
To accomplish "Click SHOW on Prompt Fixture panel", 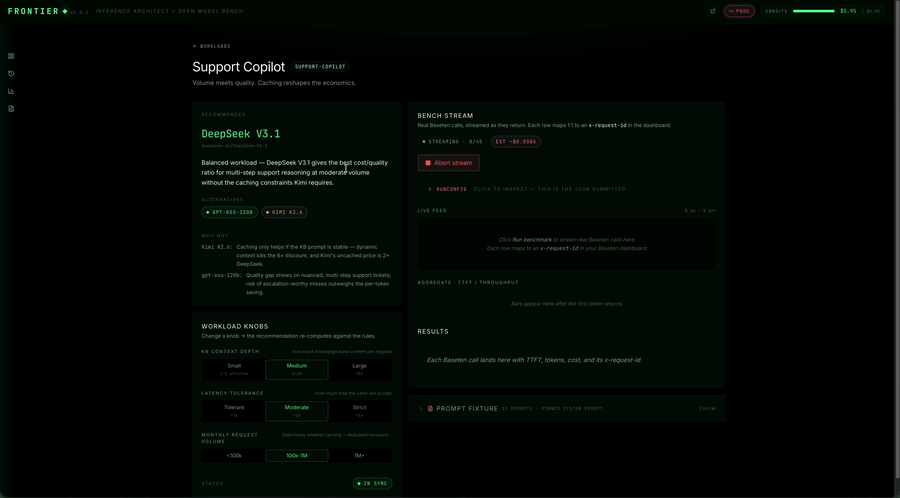I will click(707, 408).
